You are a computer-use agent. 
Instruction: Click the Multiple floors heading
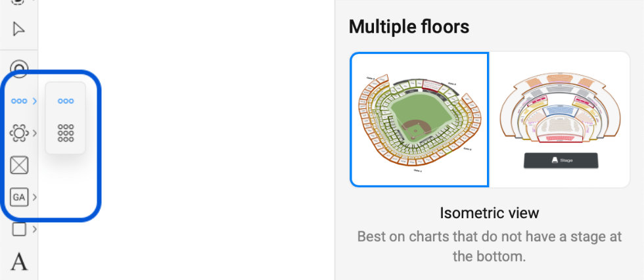(x=409, y=27)
